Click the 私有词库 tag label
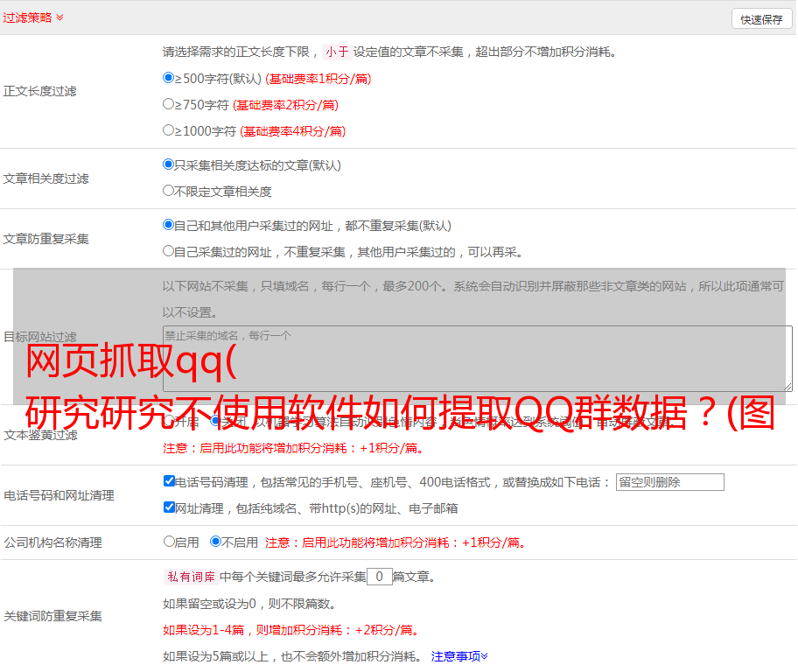Screen dimensions: 798x672 pyautogui.click(x=189, y=577)
